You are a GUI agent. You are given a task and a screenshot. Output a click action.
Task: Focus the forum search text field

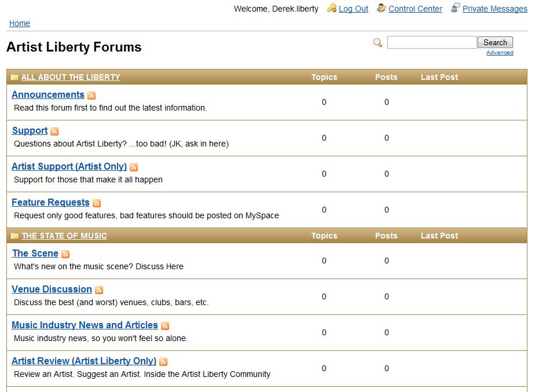tap(432, 42)
